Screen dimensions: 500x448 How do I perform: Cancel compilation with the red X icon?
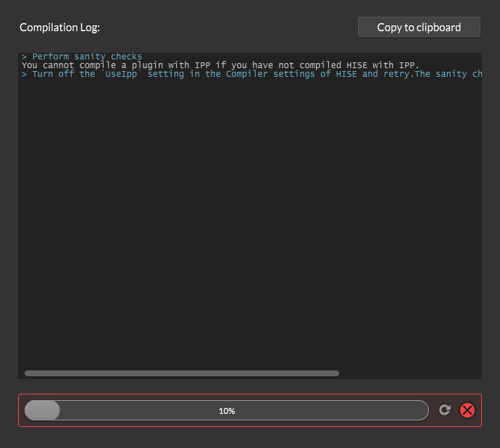[467, 410]
